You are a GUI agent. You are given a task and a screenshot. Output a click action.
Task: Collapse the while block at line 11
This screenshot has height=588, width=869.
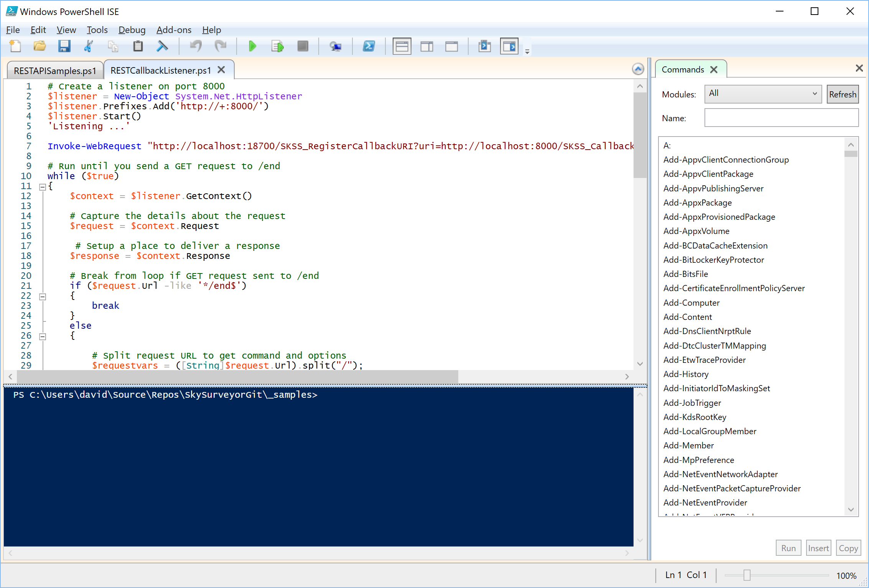tap(43, 187)
